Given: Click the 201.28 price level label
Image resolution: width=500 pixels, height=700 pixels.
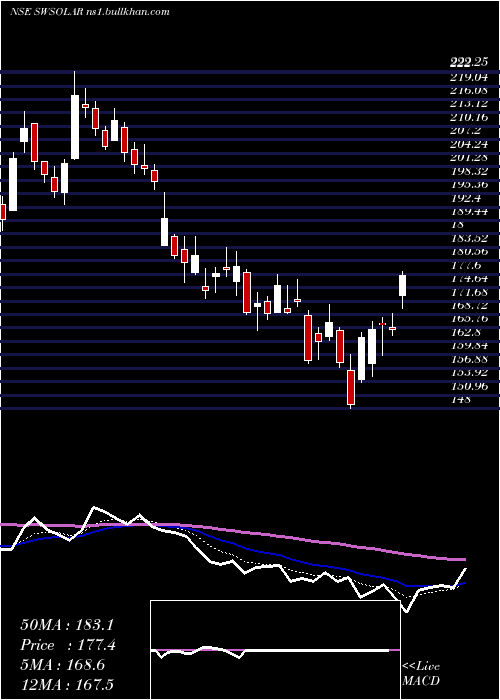Looking at the screenshot, I should pos(468,158).
